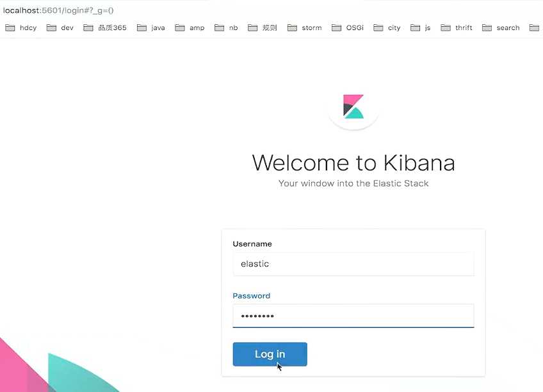Open the js bookmark folder
This screenshot has width=543, height=392.
click(421, 28)
